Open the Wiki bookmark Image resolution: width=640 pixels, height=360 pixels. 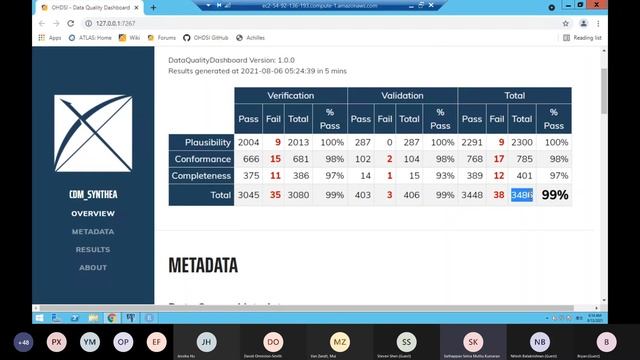[x=129, y=38]
